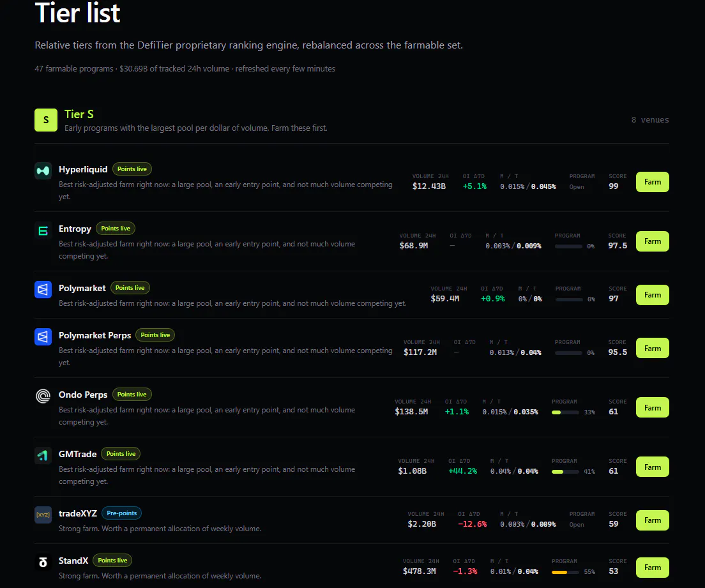Click the Tier S badge icon
The image size is (705, 588).
(46, 120)
